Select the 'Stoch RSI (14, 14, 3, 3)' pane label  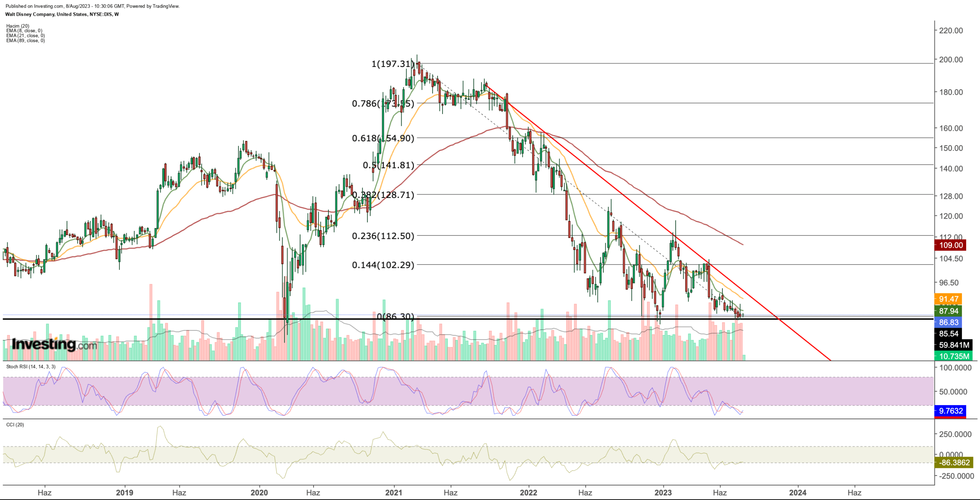pyautogui.click(x=31, y=367)
